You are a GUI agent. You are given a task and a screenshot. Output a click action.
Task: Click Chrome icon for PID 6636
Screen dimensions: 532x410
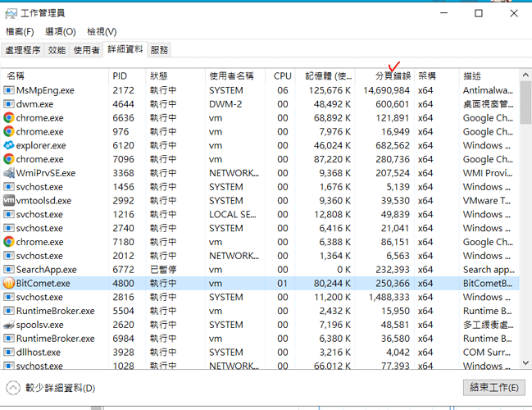point(9,118)
